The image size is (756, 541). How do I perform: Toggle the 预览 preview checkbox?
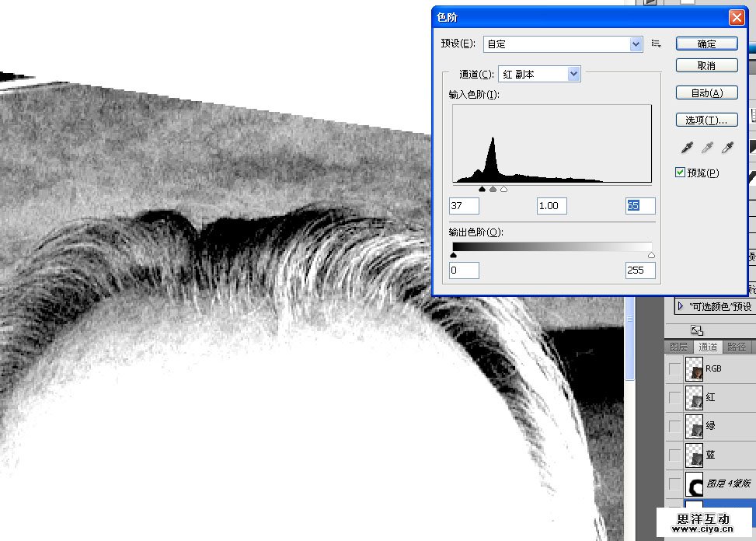pyautogui.click(x=681, y=173)
